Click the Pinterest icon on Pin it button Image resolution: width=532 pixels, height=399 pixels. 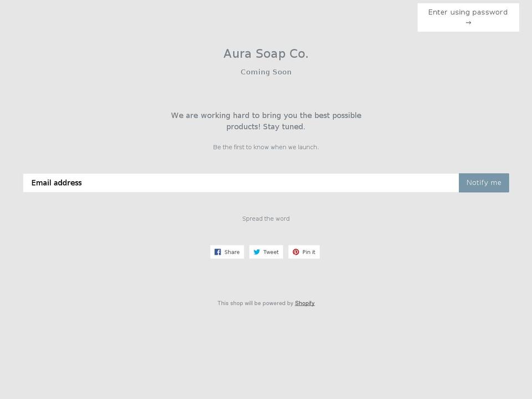[x=296, y=252]
